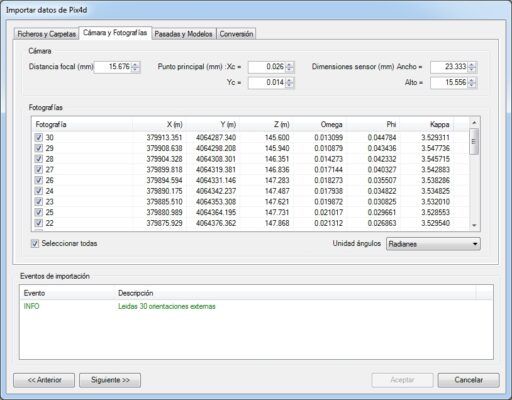This screenshot has width=512, height=400.
Task: Select X value 379913.351
Action: [x=164, y=137]
